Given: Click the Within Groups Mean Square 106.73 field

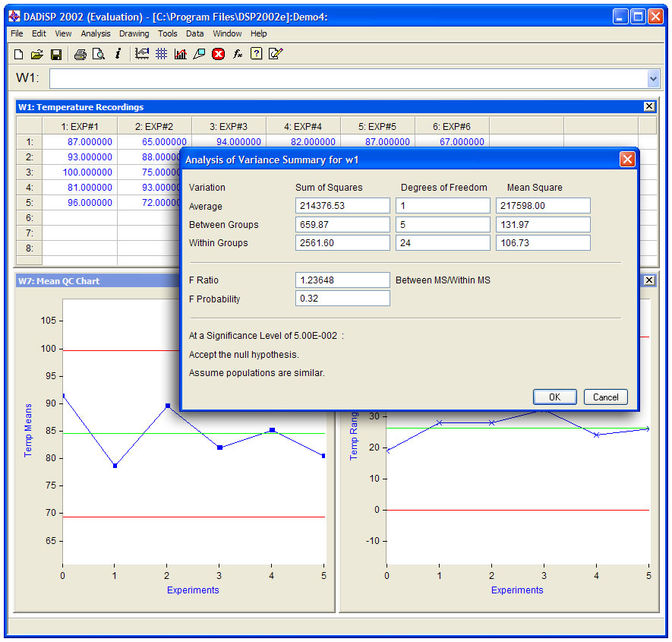Looking at the screenshot, I should coord(543,242).
